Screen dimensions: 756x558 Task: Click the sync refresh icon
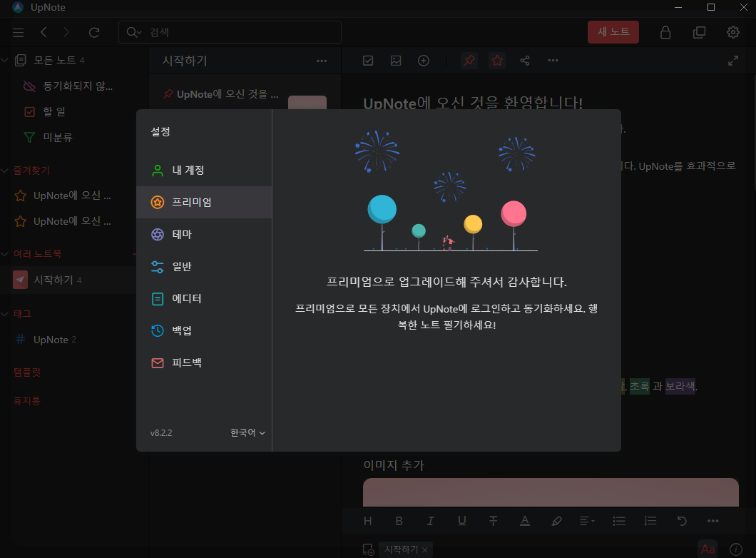coord(94,32)
